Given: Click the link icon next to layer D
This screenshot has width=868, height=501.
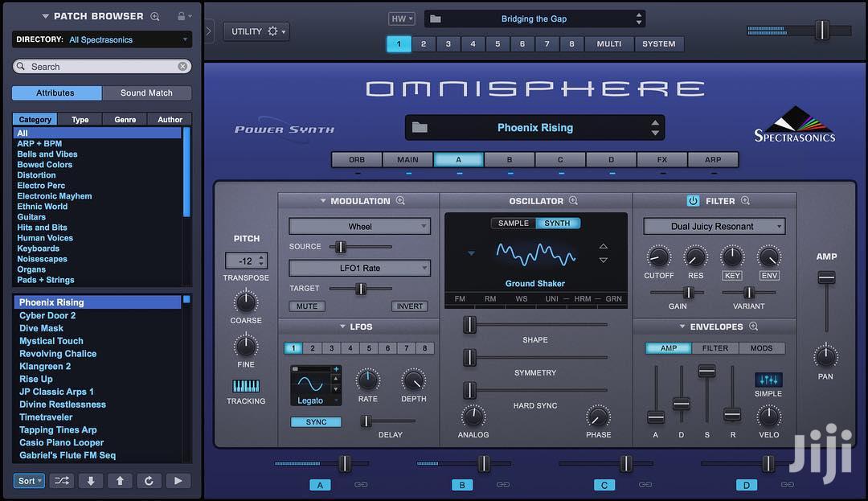Looking at the screenshot, I should click(787, 484).
